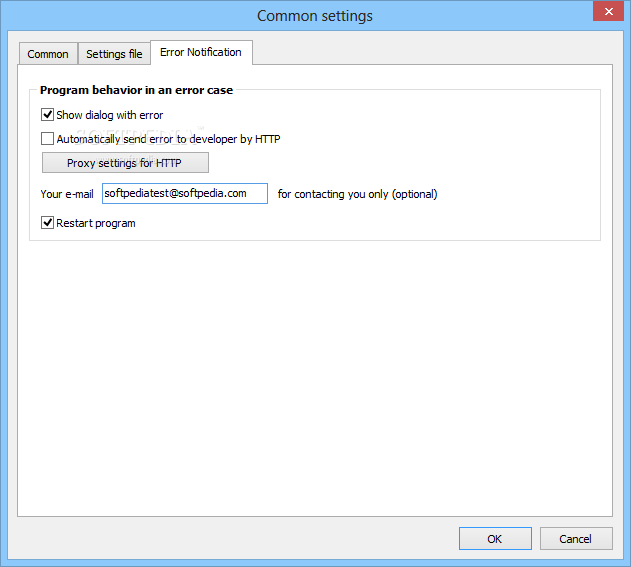Uncheck the Show dialog with error checkbox
The image size is (631, 567).
tap(48, 115)
